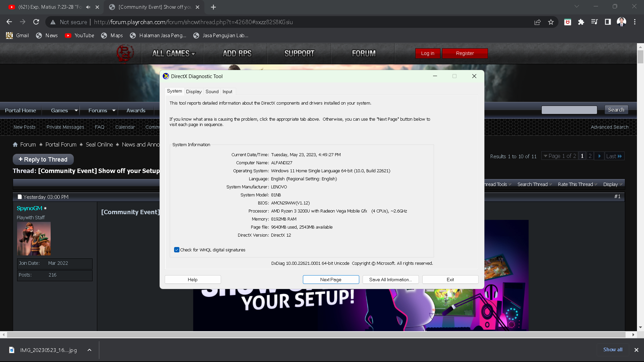Open the red extension icon in toolbar
The width and height of the screenshot is (644, 362).
(x=568, y=22)
